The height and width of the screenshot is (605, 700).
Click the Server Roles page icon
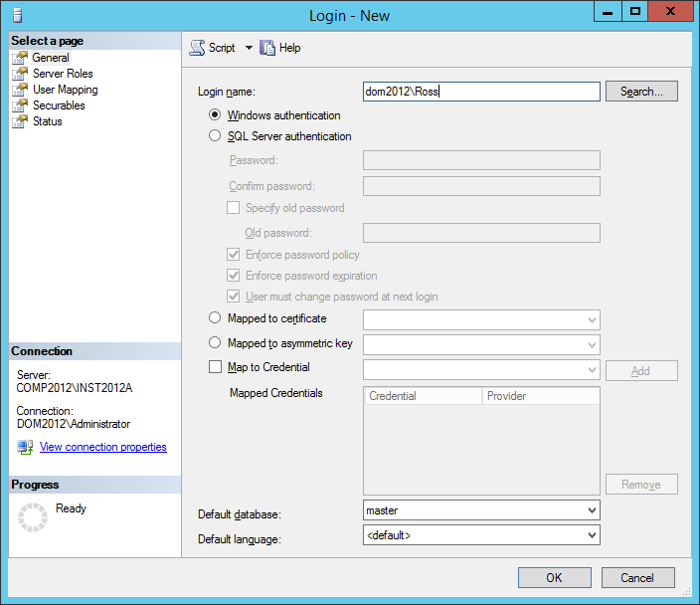(x=20, y=74)
